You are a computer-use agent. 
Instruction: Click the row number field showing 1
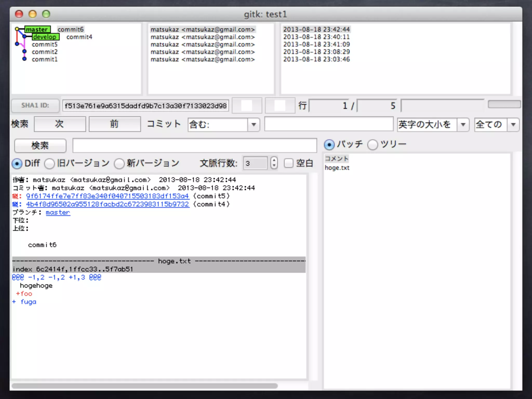[329, 106]
